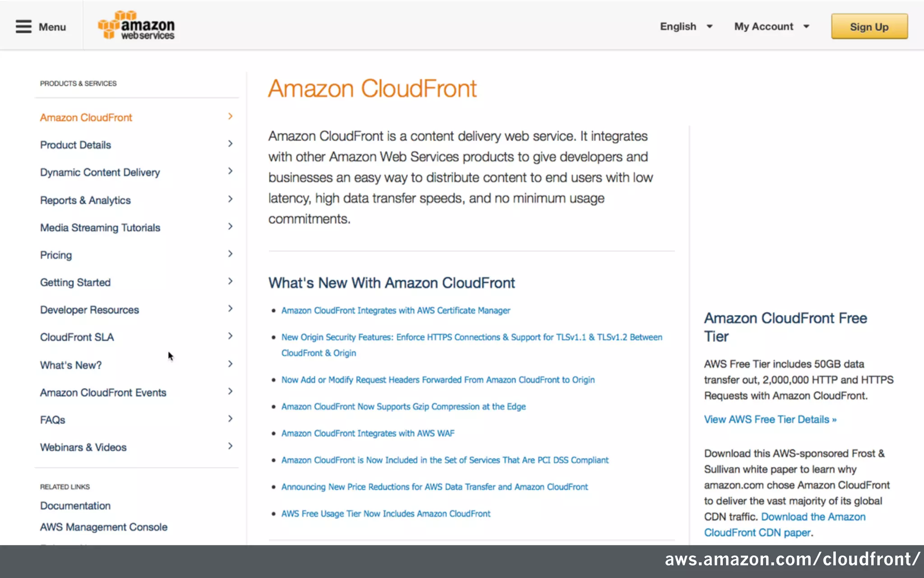Open the FAQs page
The width and height of the screenshot is (924, 578).
pos(52,420)
